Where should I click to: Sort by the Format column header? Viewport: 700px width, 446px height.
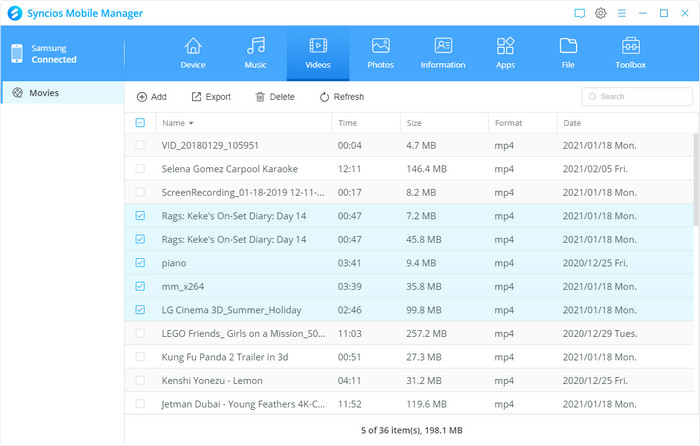[x=523, y=123]
